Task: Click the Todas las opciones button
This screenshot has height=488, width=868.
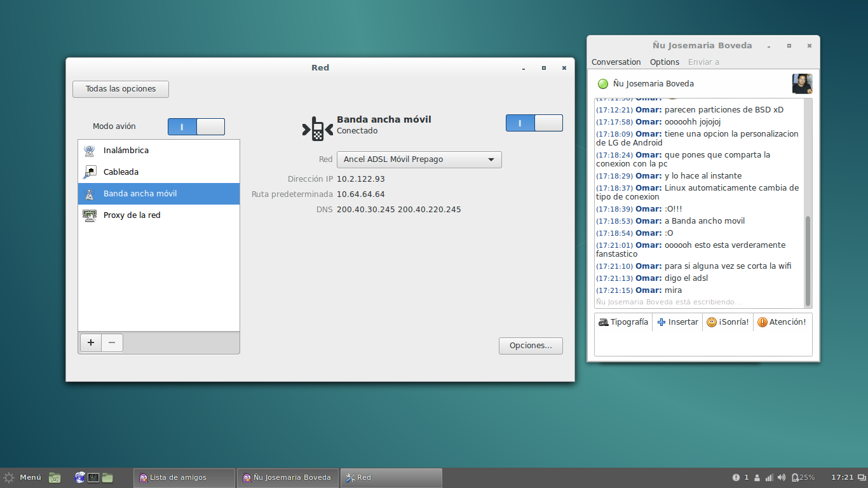Action: coord(121,89)
